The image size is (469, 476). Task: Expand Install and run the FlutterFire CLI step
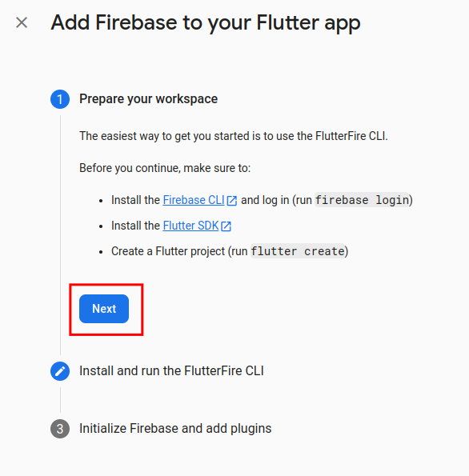tap(171, 371)
